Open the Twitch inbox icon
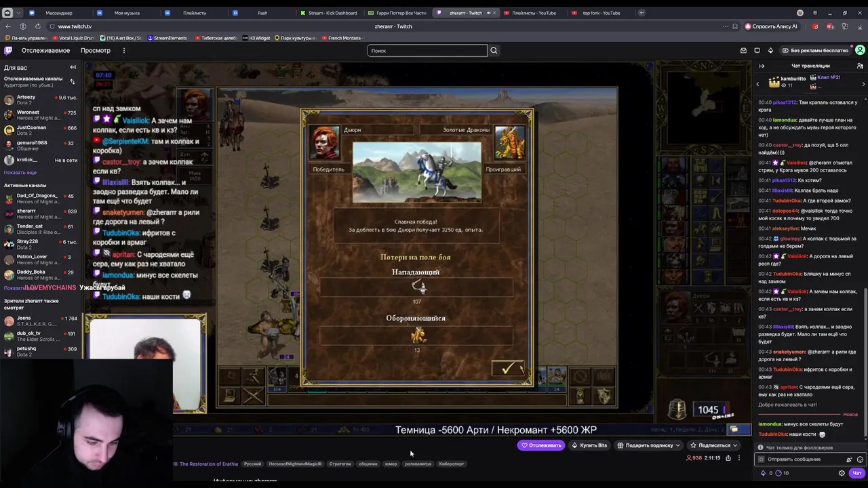868x488 pixels. point(743,50)
